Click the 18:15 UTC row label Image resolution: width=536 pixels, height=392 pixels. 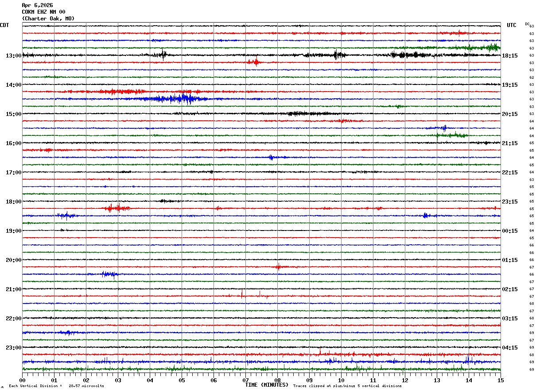point(510,56)
